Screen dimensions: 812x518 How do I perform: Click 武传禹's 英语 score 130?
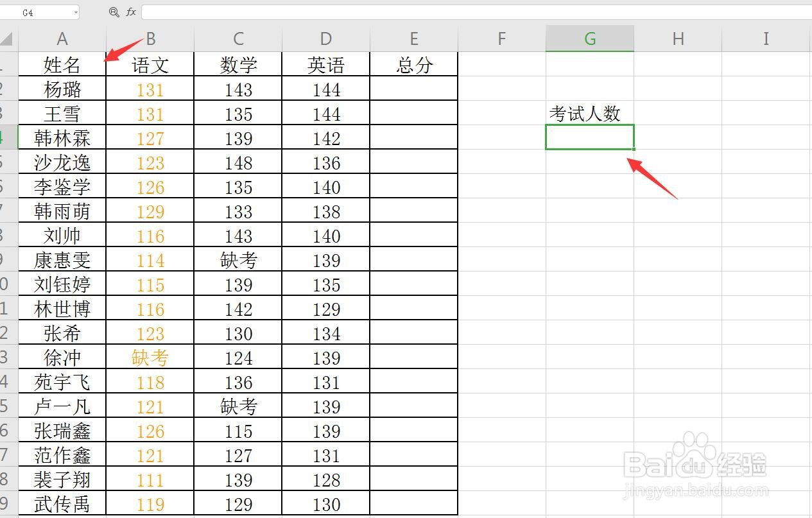point(326,503)
